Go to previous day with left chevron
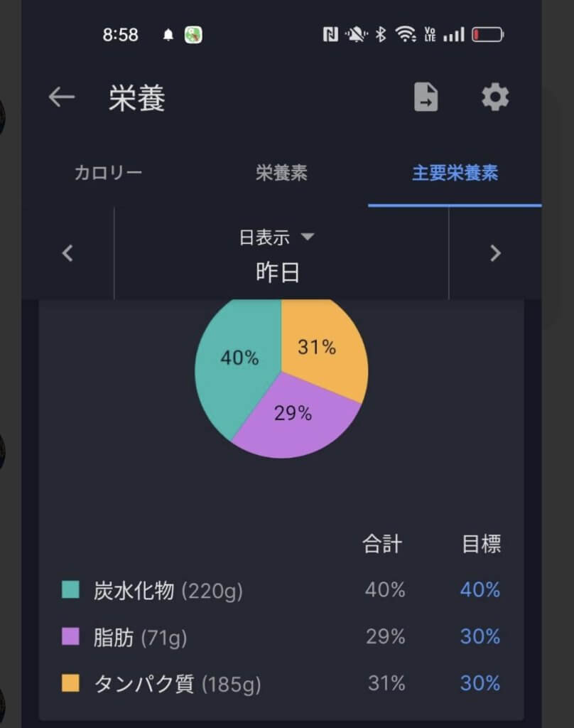This screenshot has width=574, height=728. pos(67,253)
